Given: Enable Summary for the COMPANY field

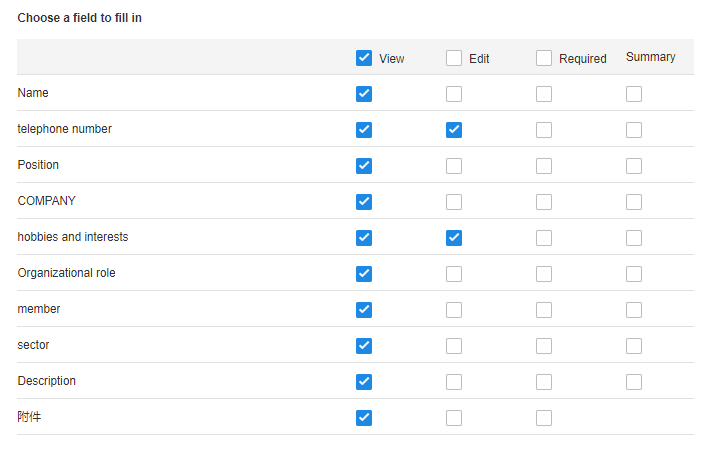Looking at the screenshot, I should tap(633, 202).
